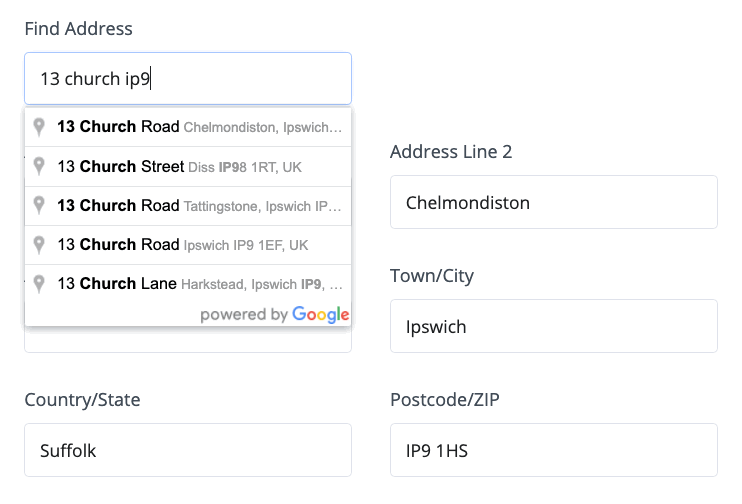Click the Find Address label
The image size is (742, 504).
pos(79,28)
